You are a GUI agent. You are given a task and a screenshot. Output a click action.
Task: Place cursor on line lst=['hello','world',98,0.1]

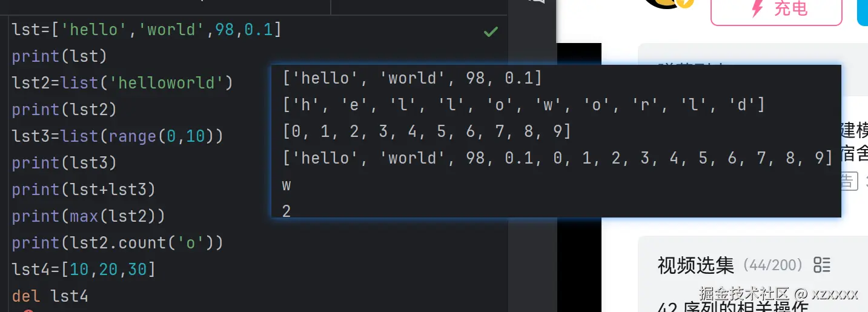point(147,29)
